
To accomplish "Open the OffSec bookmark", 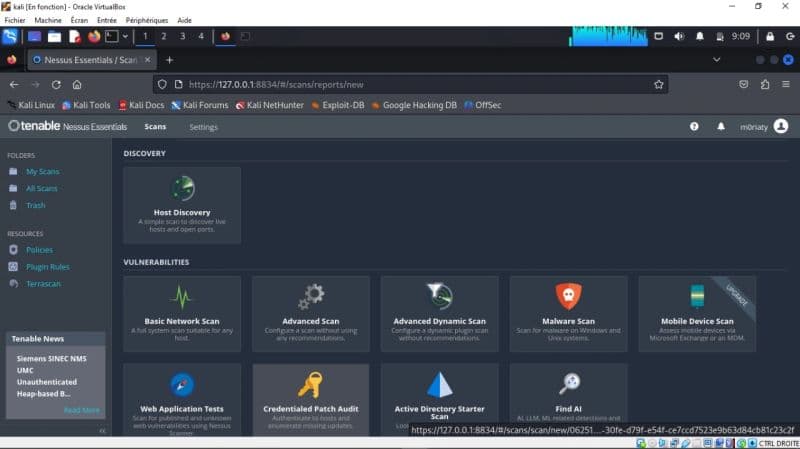I will 483,105.
